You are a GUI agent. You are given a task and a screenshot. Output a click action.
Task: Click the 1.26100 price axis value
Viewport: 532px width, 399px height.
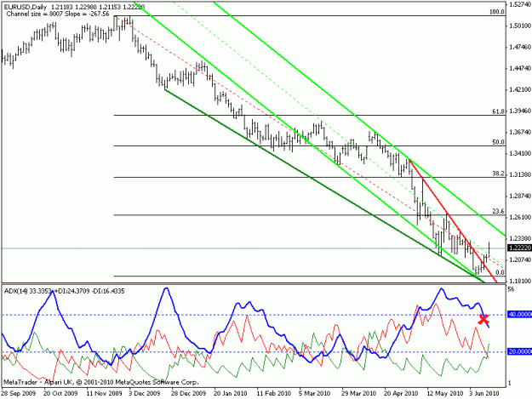click(x=520, y=217)
